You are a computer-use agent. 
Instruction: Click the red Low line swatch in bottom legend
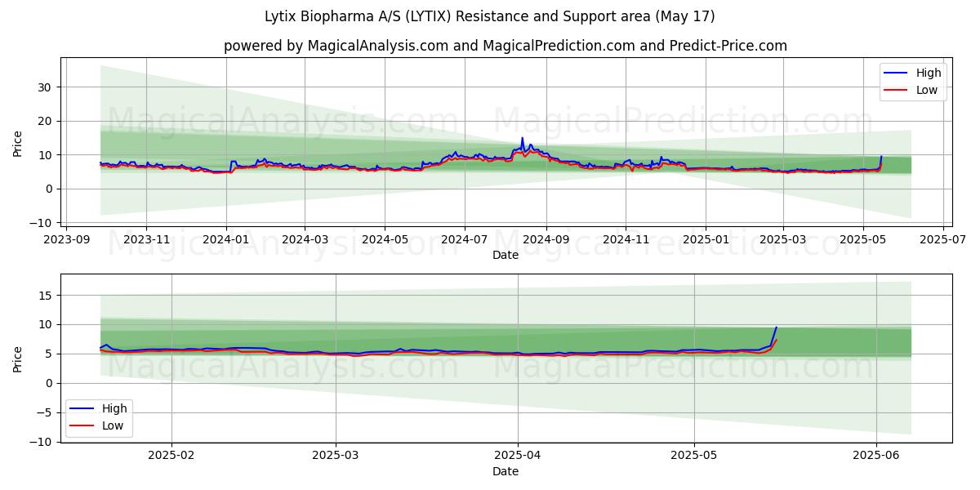pos(83,426)
